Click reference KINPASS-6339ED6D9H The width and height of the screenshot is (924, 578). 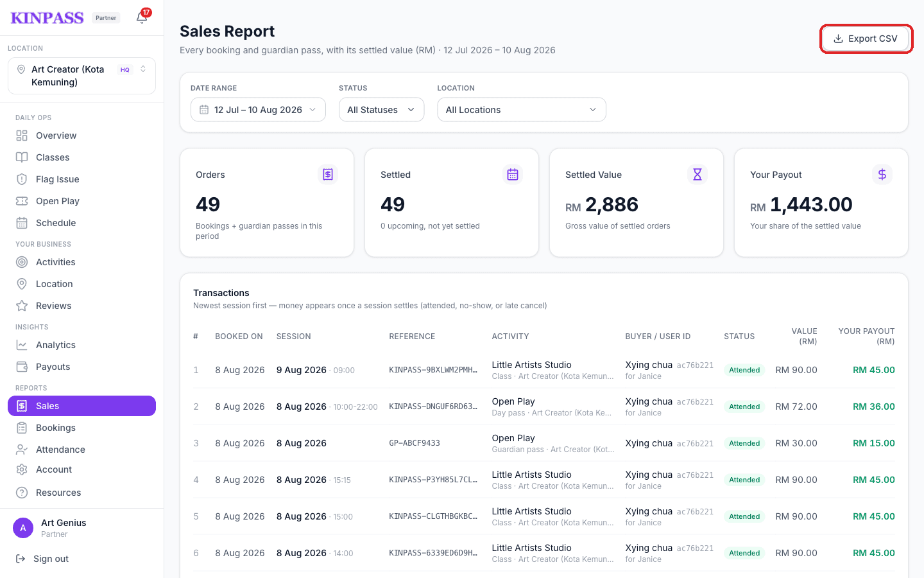coord(433,553)
